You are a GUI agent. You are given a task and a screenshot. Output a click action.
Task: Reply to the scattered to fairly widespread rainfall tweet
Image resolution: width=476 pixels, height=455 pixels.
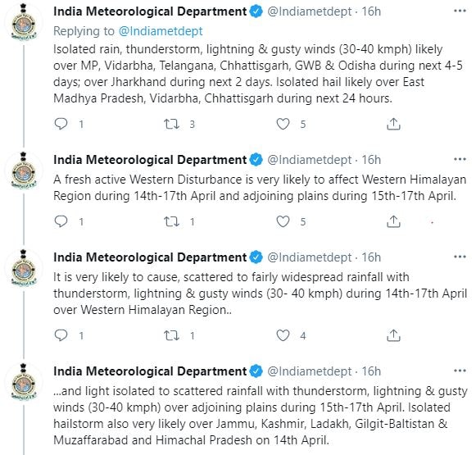[61, 335]
